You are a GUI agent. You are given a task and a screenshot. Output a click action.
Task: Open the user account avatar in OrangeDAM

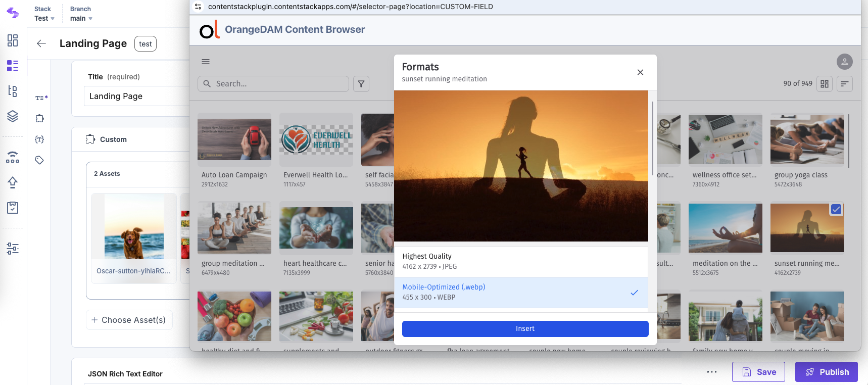pyautogui.click(x=845, y=62)
